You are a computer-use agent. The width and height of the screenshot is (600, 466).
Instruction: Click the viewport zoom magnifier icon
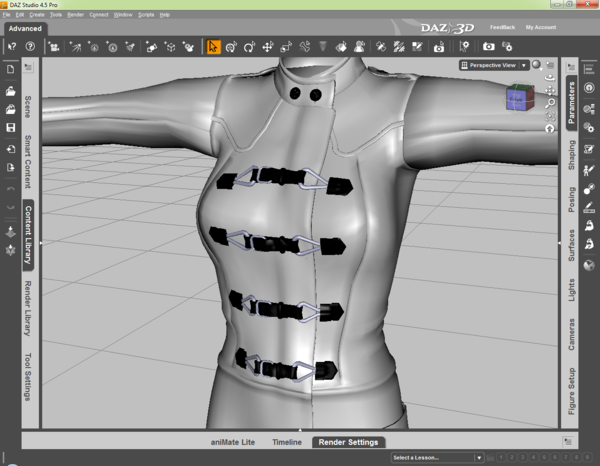pyautogui.click(x=549, y=103)
